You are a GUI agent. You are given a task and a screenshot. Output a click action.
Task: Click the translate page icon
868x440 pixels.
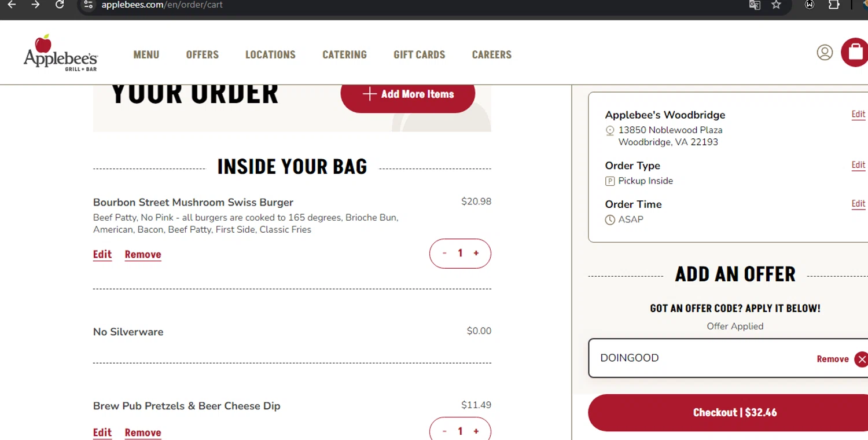[x=755, y=5]
